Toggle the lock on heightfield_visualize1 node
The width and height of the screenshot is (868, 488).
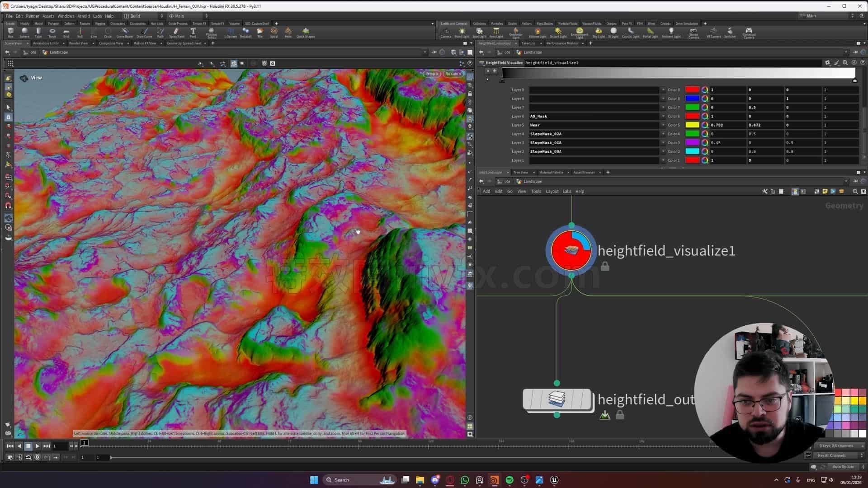(x=605, y=267)
